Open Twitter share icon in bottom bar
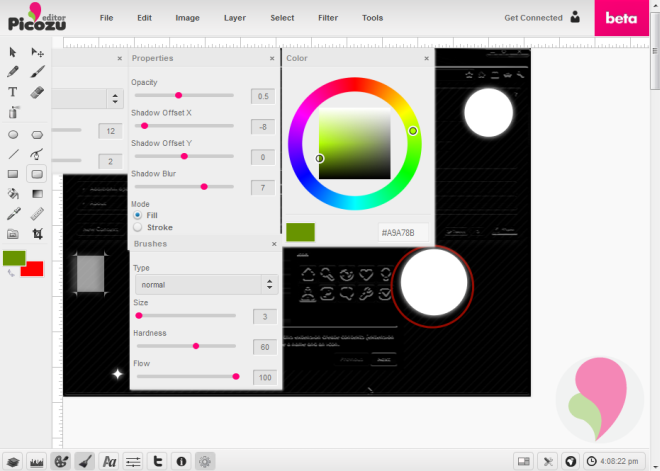Viewport: 660px width, 471px height. [157, 461]
